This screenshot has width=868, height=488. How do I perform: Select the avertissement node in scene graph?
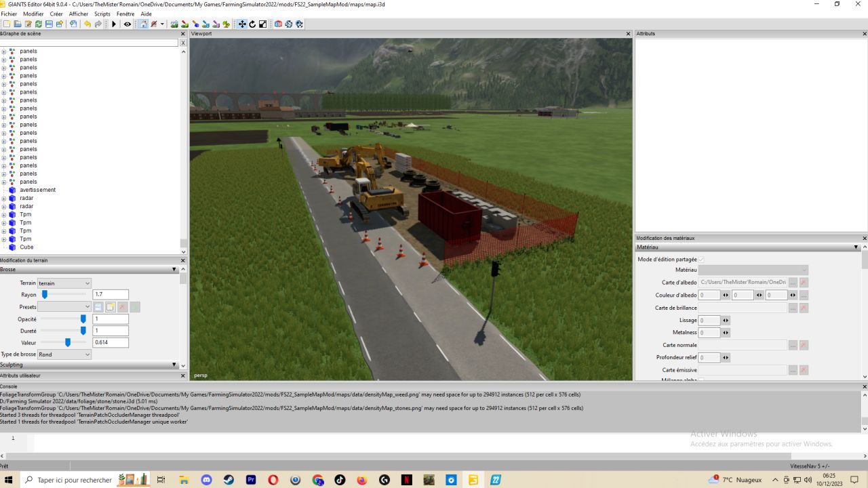click(x=37, y=190)
